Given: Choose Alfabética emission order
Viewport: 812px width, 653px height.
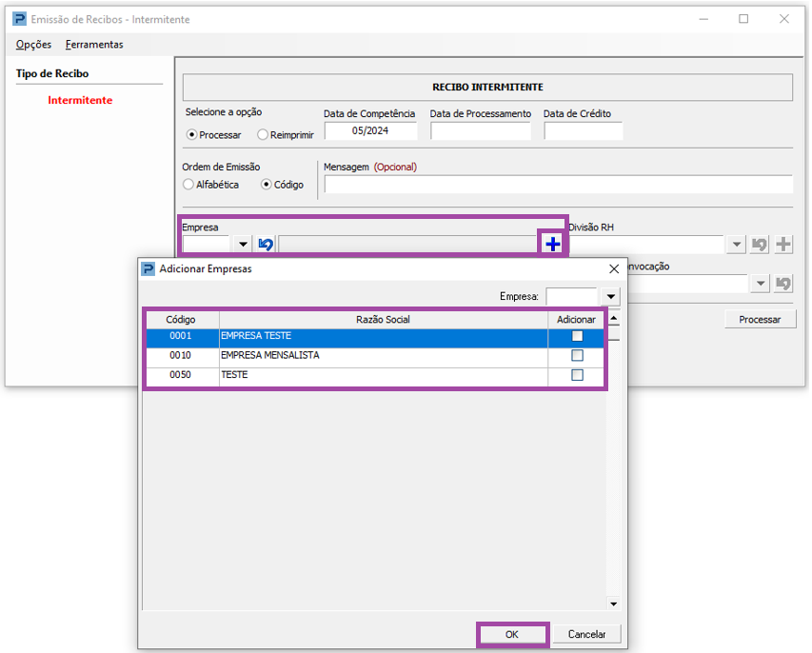Looking at the screenshot, I should (x=188, y=185).
